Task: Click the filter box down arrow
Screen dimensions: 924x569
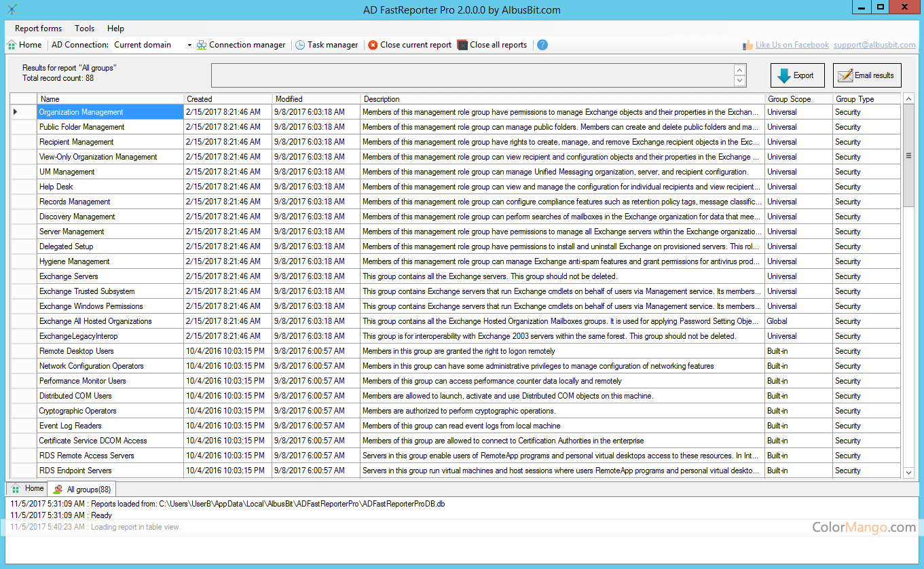Action: pyautogui.click(x=740, y=81)
